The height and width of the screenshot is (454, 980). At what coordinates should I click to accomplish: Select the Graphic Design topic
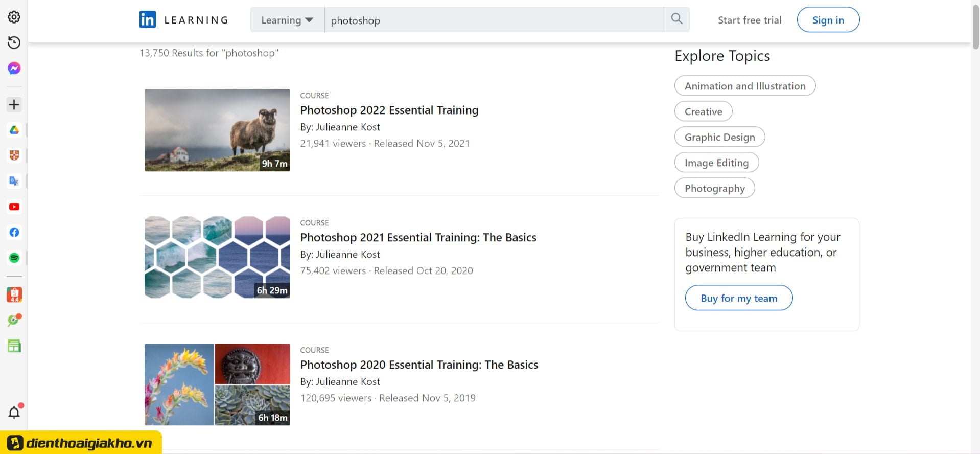pos(719,137)
